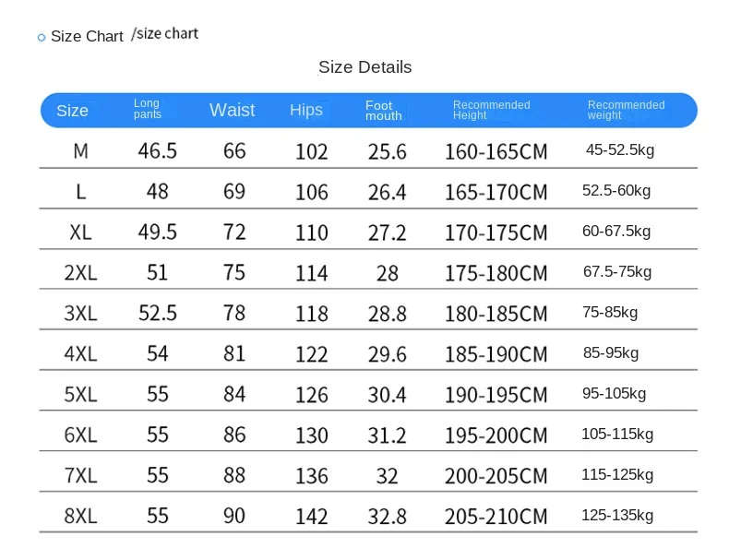Select the 'Long pants' column header

[148, 109]
